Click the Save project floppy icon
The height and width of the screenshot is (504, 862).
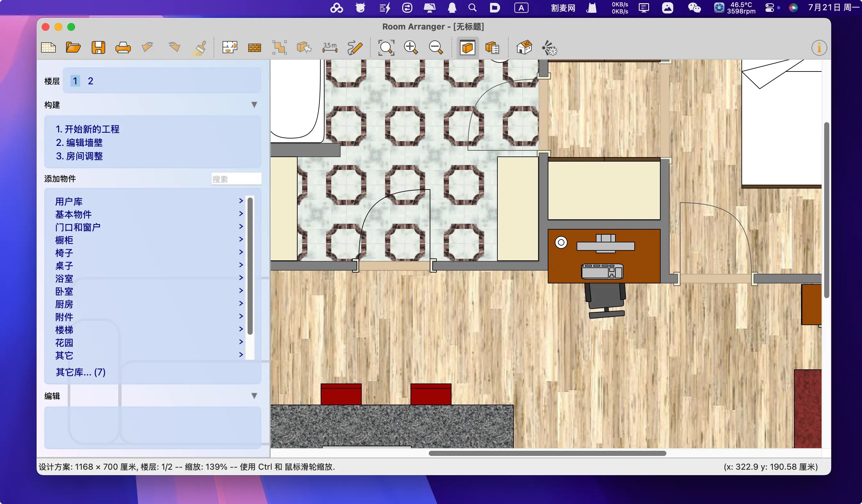coord(98,47)
